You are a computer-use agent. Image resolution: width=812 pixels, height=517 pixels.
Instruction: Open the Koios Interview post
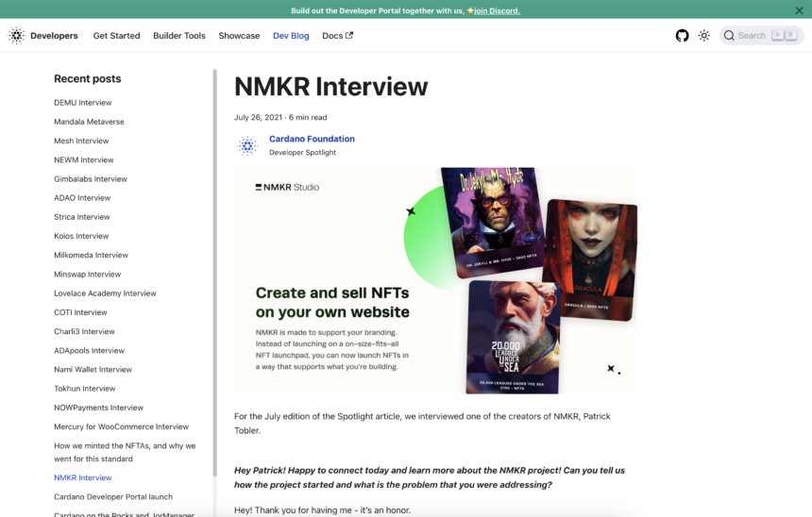[x=81, y=236]
